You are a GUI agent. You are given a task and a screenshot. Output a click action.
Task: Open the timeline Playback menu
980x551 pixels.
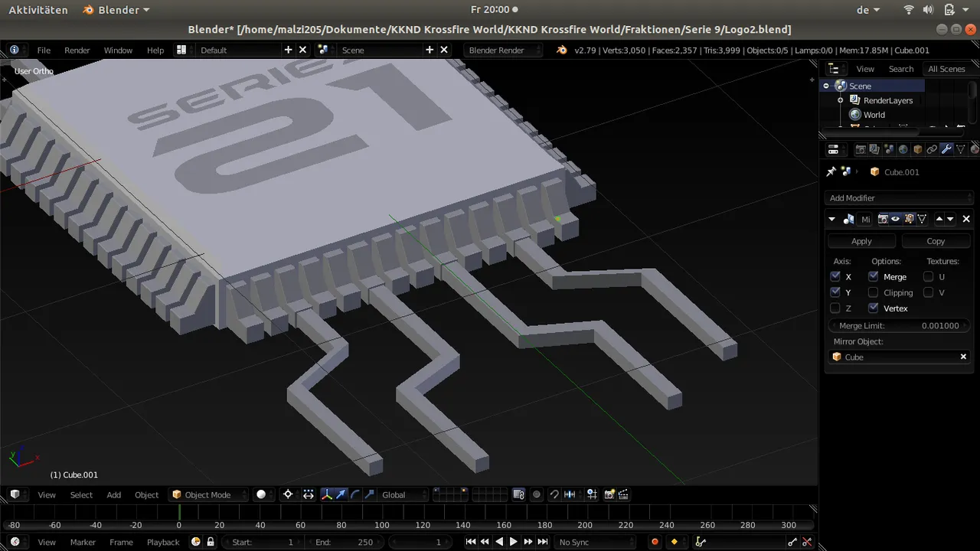[163, 542]
